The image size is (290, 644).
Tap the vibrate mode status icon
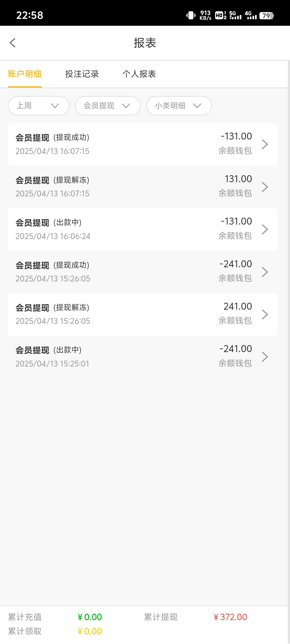(x=191, y=15)
